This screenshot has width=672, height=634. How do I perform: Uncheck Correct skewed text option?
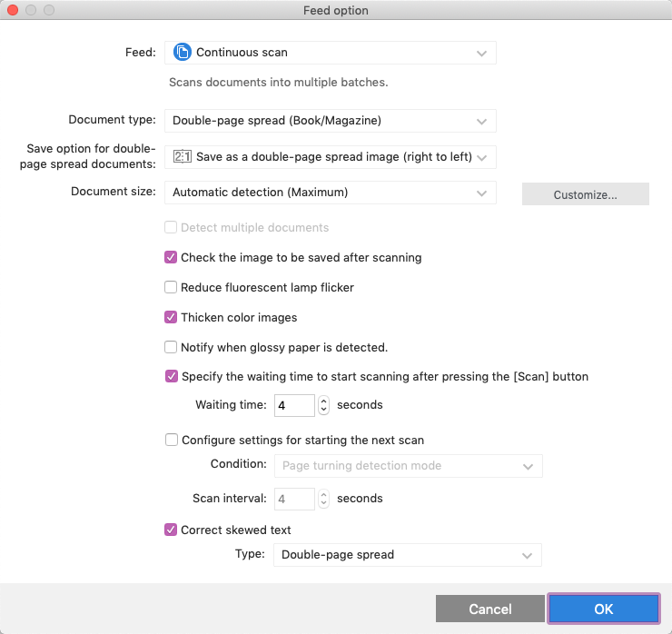coord(171,530)
